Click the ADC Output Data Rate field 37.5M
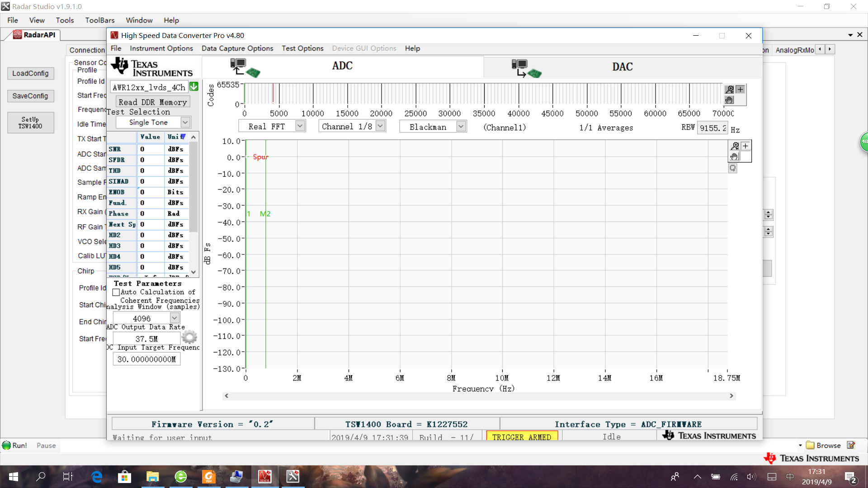This screenshot has width=868, height=488. click(146, 338)
